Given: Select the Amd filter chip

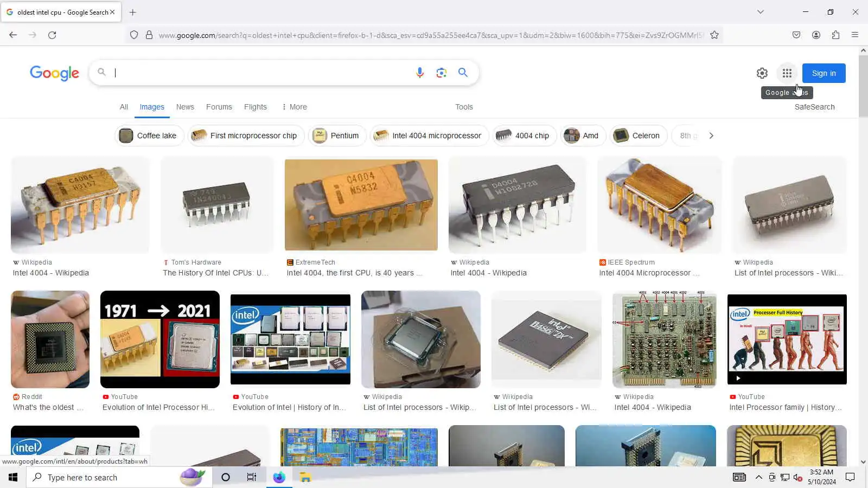Looking at the screenshot, I should point(583,136).
